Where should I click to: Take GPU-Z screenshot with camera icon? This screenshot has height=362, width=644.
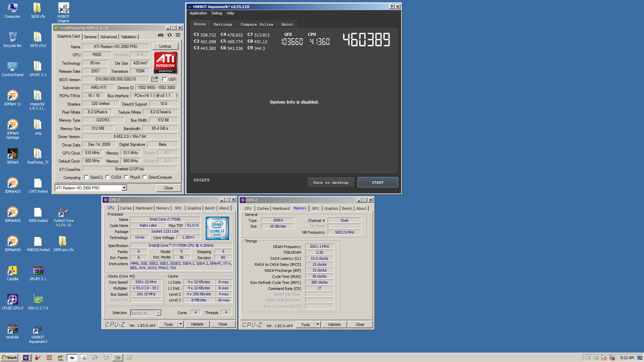[161, 35]
